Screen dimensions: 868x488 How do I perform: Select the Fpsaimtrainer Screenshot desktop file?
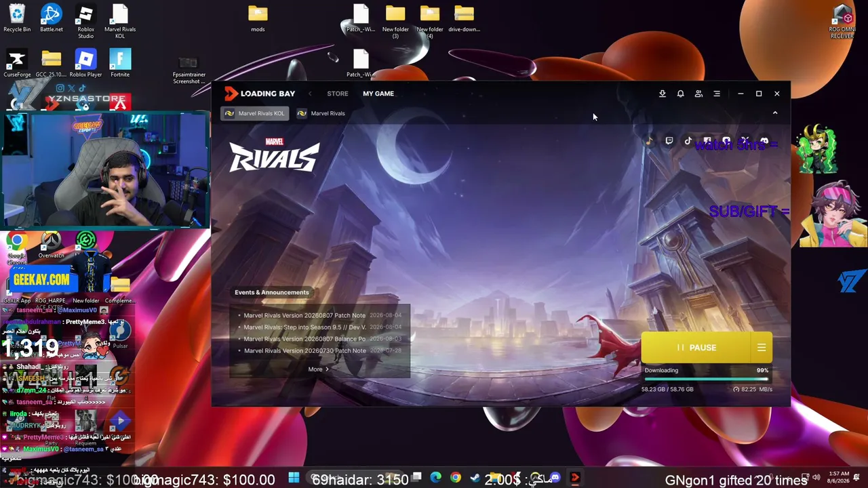(189, 70)
